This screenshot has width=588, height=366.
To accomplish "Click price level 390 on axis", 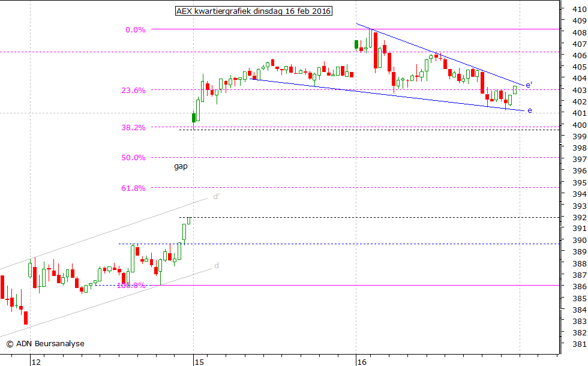I will (x=580, y=240).
